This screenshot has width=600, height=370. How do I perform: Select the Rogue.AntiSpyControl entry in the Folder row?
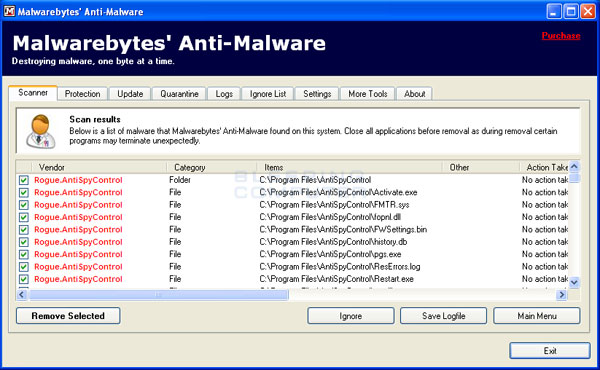[78, 180]
